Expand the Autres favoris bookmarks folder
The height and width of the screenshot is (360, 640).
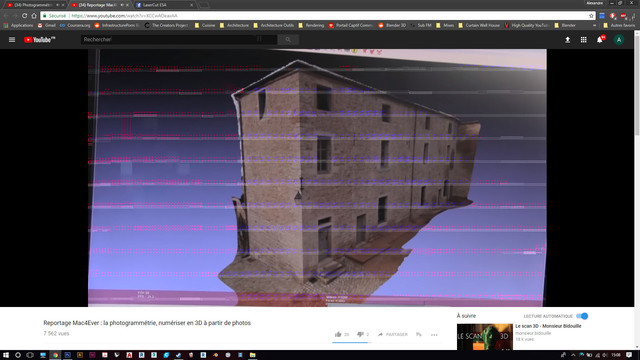click(x=620, y=25)
